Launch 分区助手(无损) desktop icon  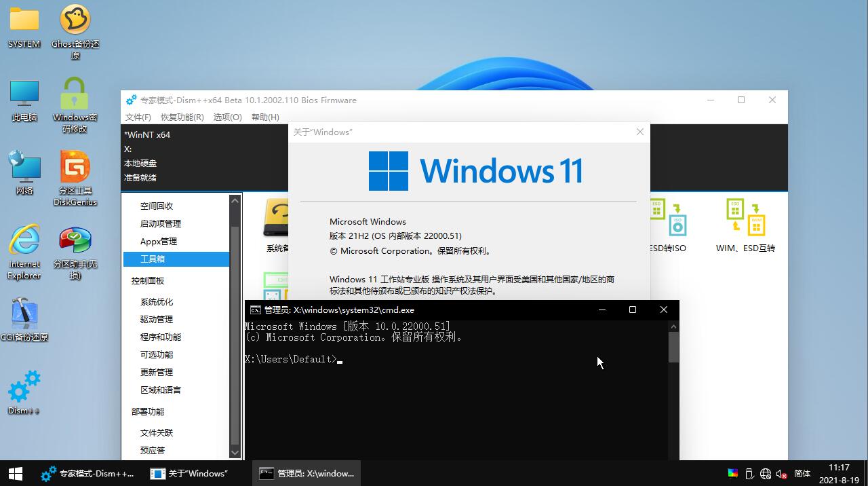(75, 241)
